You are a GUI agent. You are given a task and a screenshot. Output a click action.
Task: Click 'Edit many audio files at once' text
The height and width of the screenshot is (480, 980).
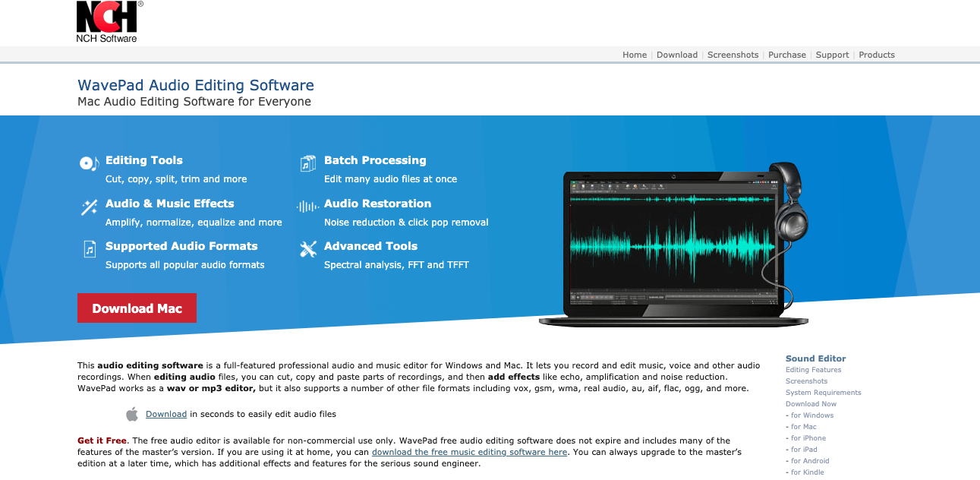click(x=390, y=179)
